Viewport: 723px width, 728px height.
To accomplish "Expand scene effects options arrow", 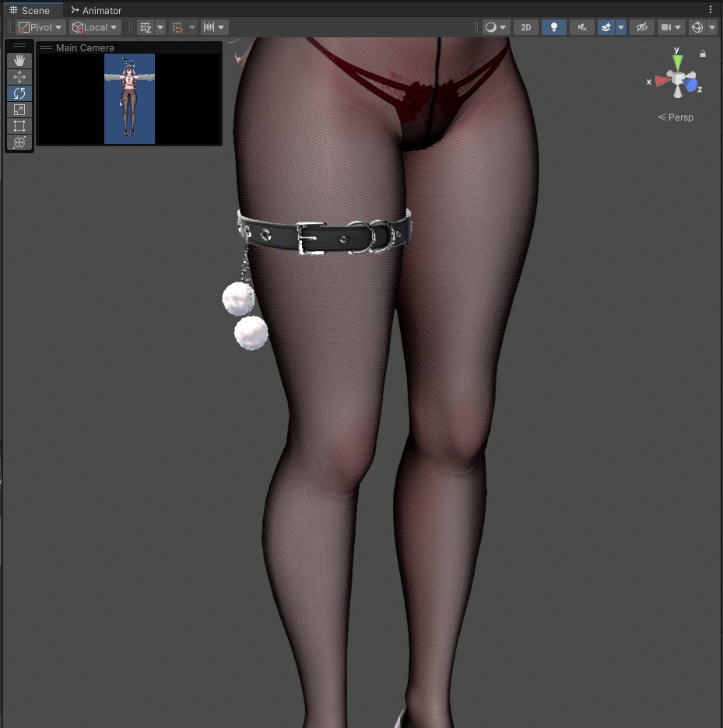I will point(621,27).
